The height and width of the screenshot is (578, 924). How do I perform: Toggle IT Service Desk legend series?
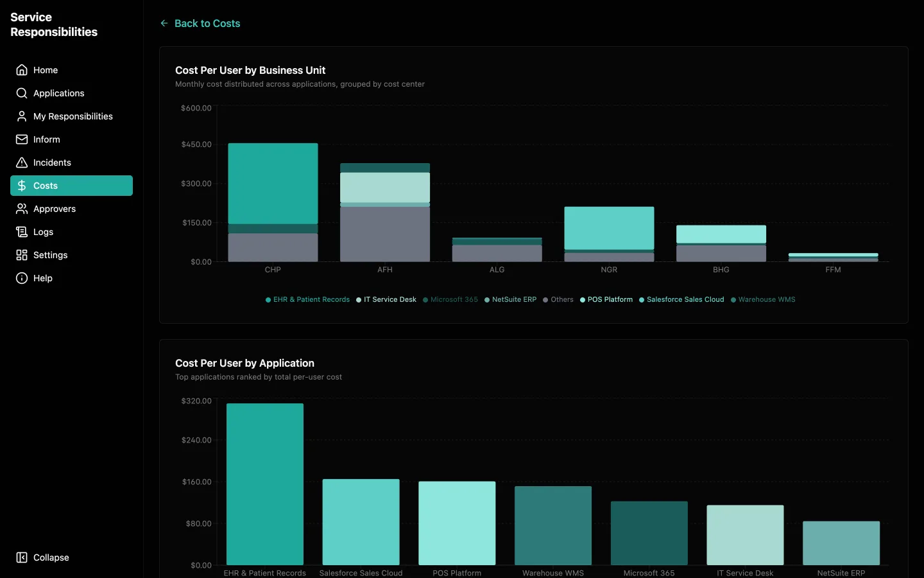(x=386, y=299)
